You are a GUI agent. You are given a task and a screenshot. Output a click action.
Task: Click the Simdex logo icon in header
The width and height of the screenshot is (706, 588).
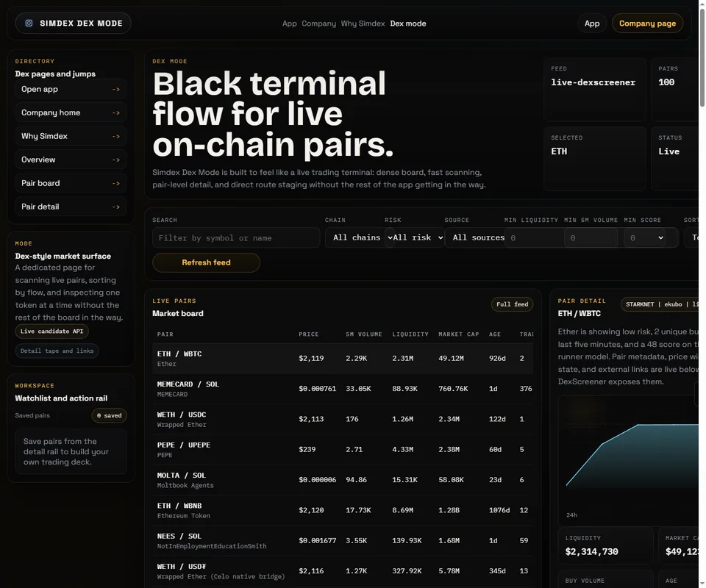(29, 24)
